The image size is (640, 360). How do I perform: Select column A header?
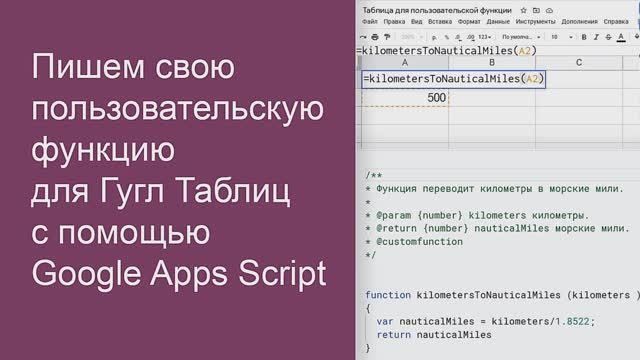(x=405, y=62)
